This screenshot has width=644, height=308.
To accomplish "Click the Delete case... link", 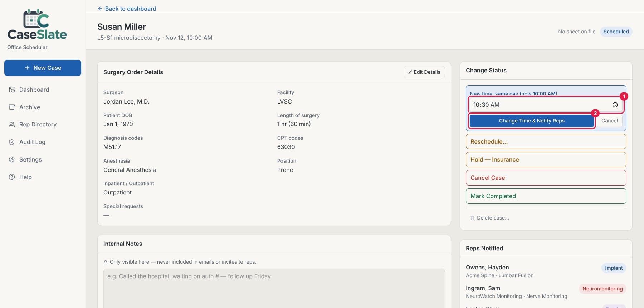I will pos(489,218).
